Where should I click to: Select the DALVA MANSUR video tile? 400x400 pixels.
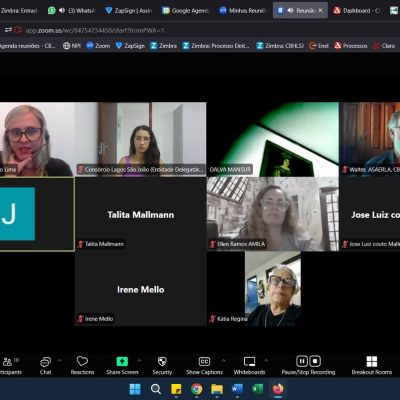[x=273, y=139]
